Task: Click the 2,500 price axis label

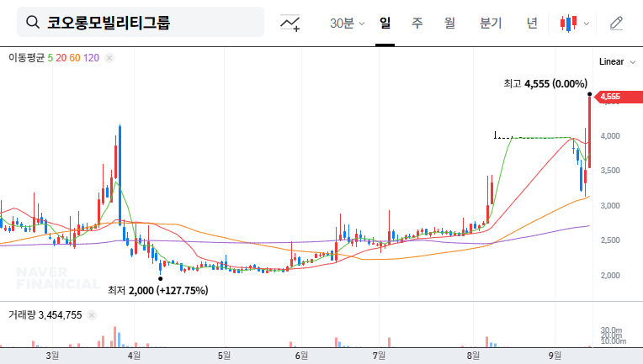Action: [610, 240]
